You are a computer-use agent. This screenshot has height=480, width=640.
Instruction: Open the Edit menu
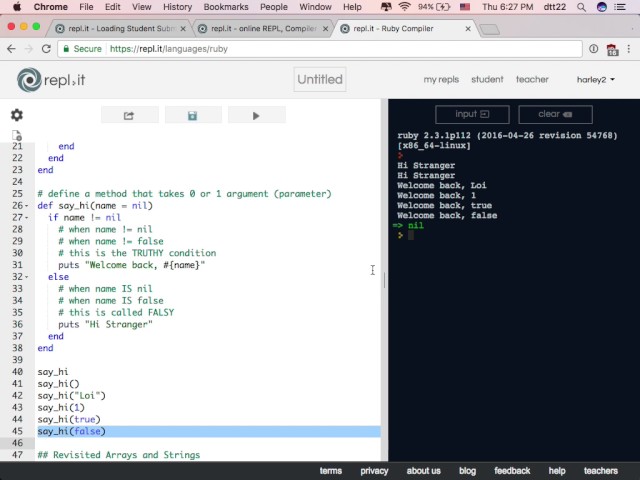click(x=113, y=7)
